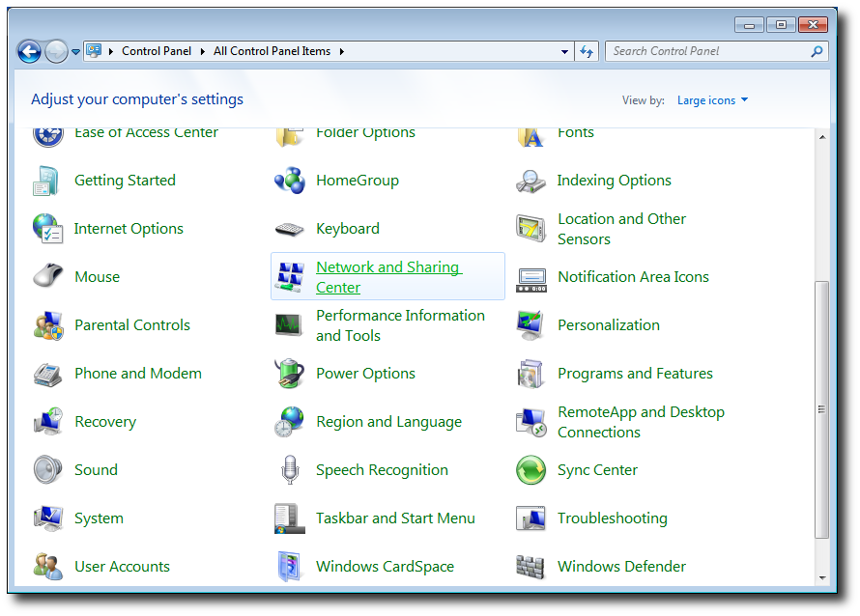Click the Forward navigation button
The width and height of the screenshot is (860, 616).
(56, 52)
